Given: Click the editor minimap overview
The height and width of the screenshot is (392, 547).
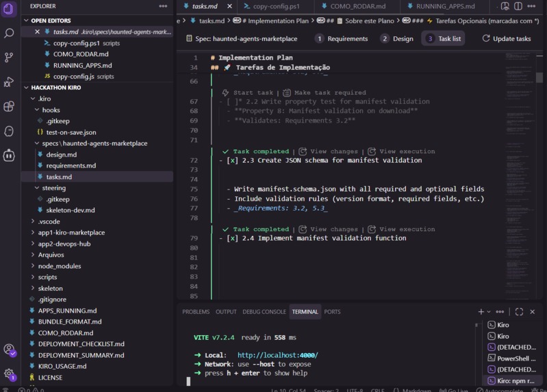Looking at the screenshot, I should (x=520, y=174).
